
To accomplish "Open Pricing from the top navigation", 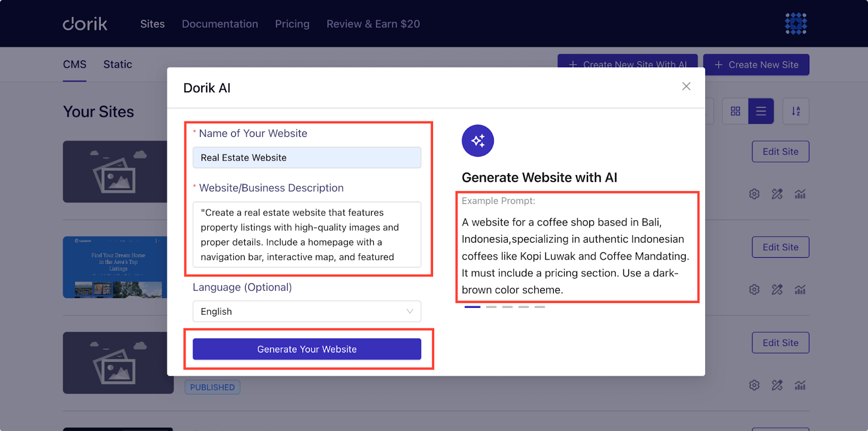I will point(292,24).
